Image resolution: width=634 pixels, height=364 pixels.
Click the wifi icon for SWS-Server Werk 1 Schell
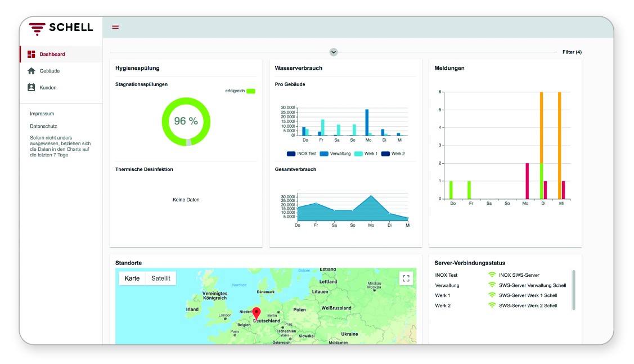[x=492, y=295]
